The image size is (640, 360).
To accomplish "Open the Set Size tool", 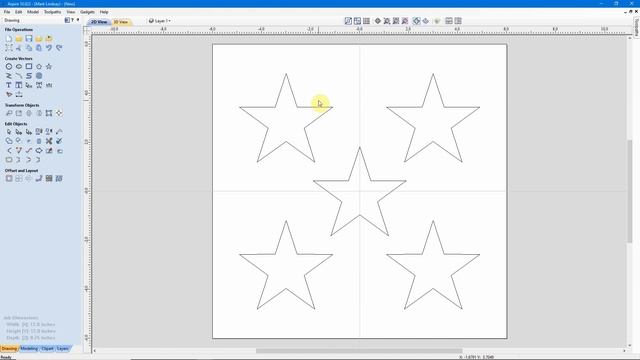I will point(19,113).
